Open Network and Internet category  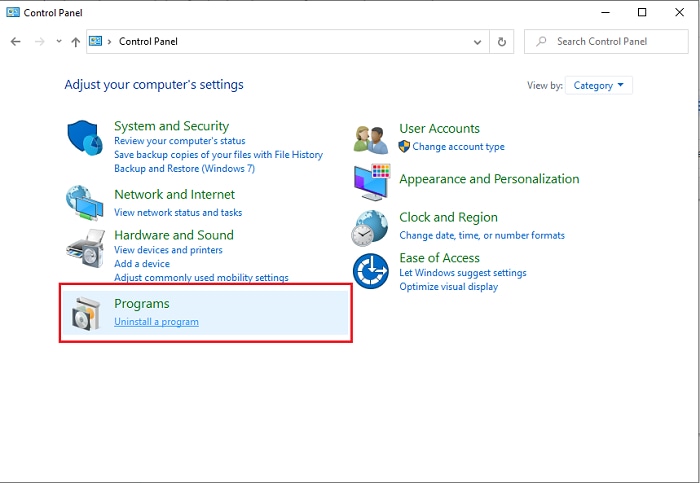pyautogui.click(x=175, y=194)
